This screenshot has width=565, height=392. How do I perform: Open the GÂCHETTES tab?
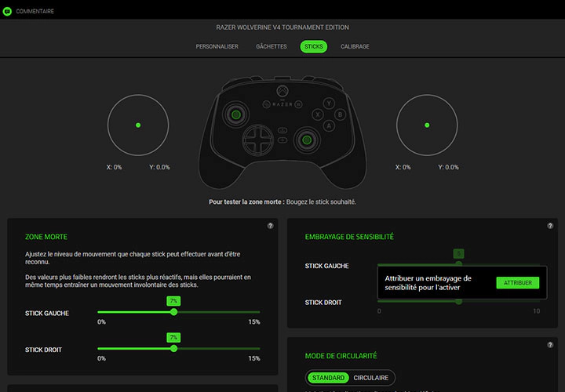272,46
